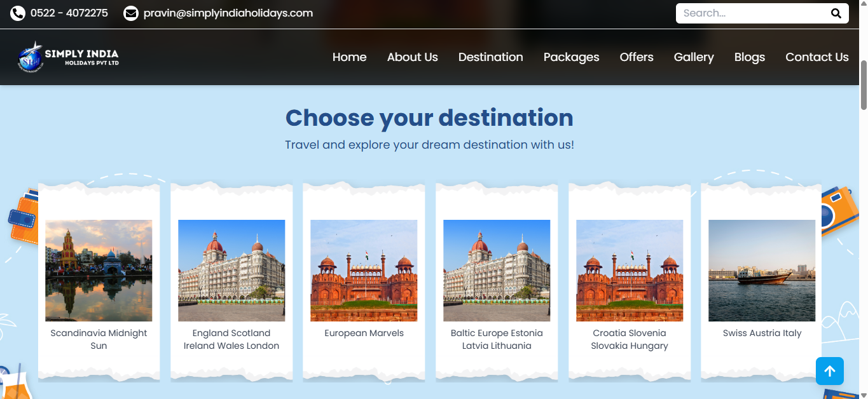Open the Home menu item

tap(349, 57)
